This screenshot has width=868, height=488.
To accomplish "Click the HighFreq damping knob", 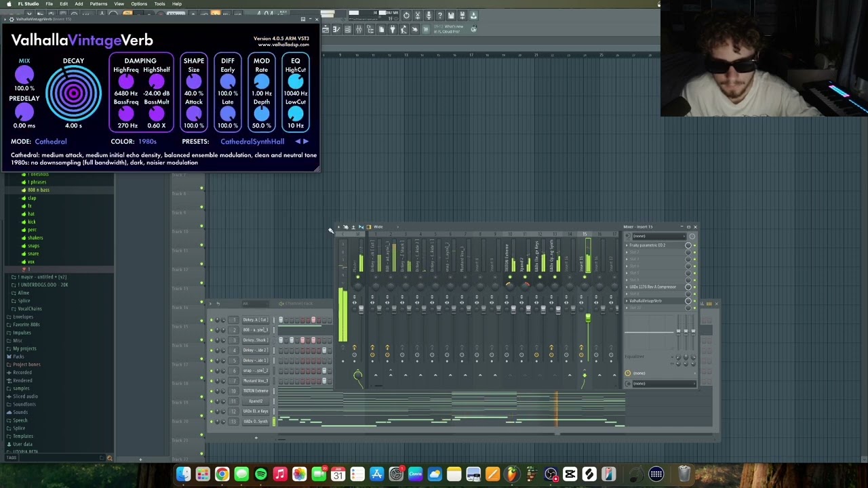I will tap(125, 81).
